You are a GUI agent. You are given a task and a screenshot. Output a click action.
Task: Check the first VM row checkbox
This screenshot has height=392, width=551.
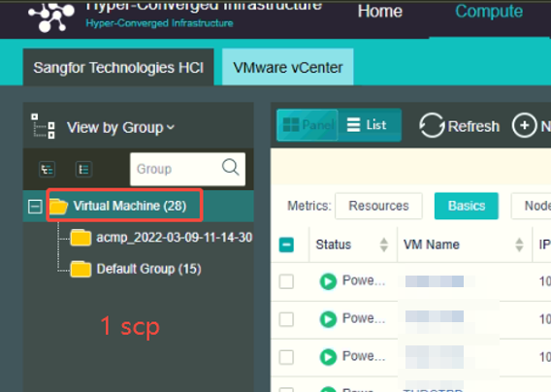286,281
